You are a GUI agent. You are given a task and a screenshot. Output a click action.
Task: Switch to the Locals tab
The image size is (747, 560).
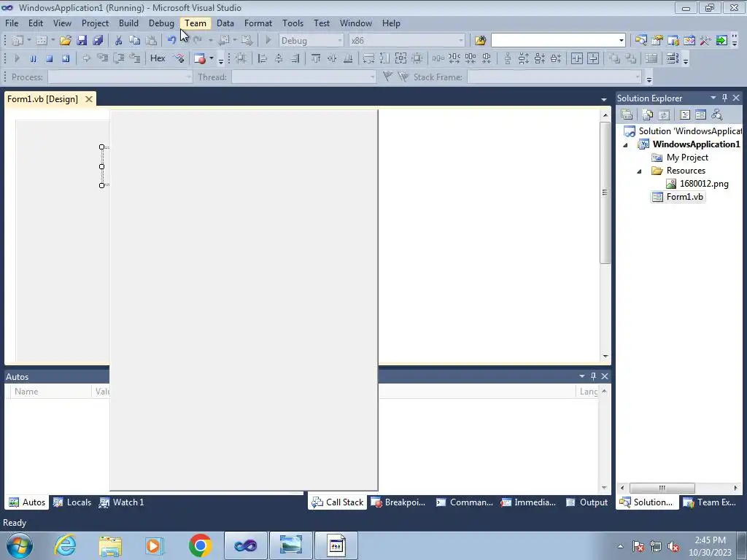click(x=72, y=502)
